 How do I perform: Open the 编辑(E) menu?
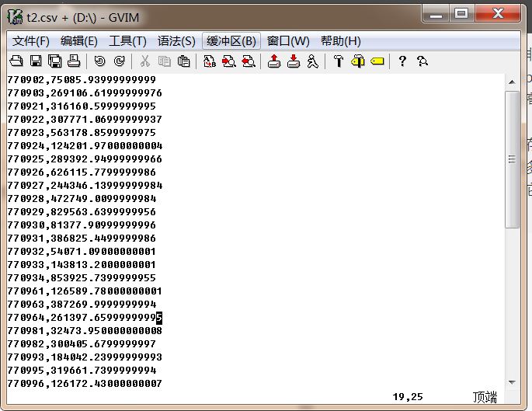pos(79,41)
